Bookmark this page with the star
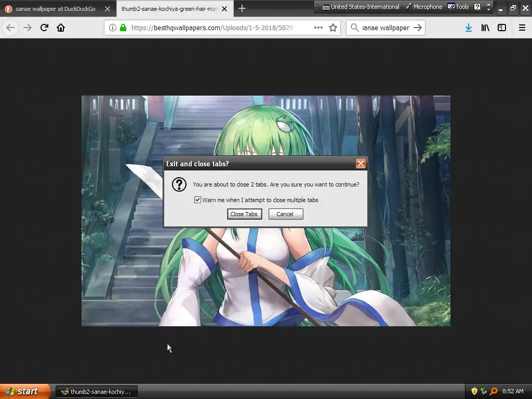The height and width of the screenshot is (399, 532). tap(333, 28)
